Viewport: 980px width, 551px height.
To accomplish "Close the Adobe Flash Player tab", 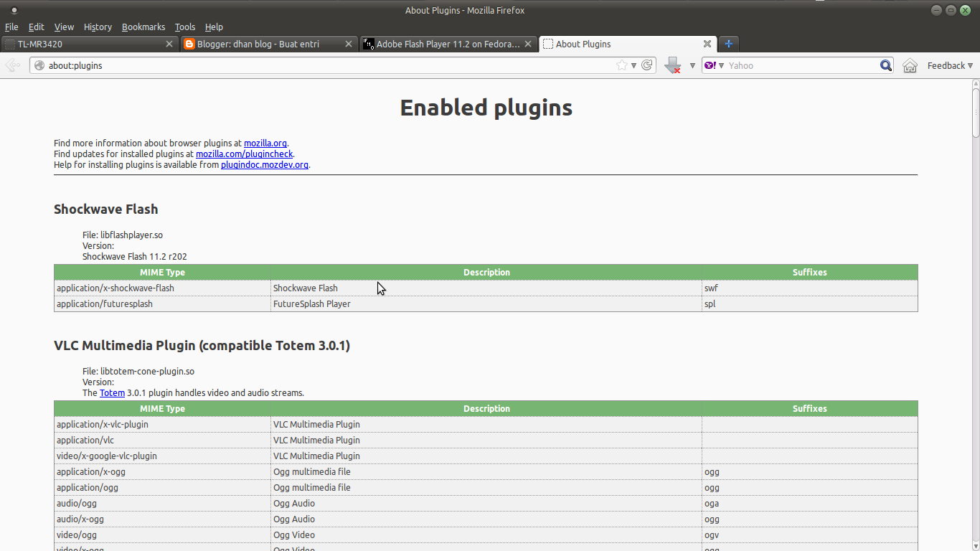I will (528, 44).
